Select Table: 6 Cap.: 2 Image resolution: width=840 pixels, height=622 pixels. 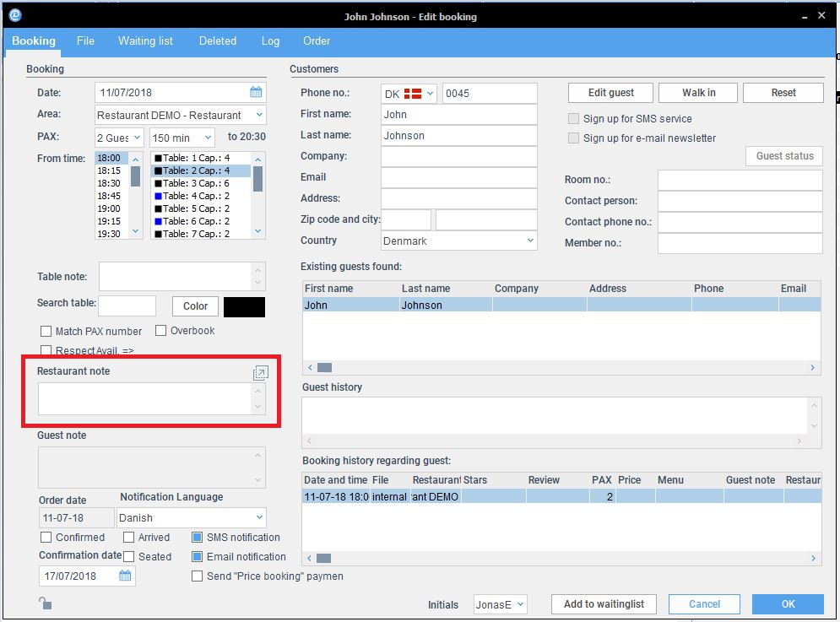pyautogui.click(x=202, y=221)
